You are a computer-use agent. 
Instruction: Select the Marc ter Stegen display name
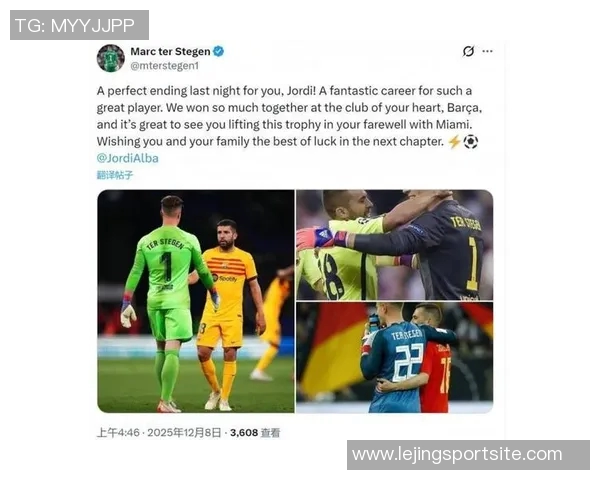(x=170, y=51)
